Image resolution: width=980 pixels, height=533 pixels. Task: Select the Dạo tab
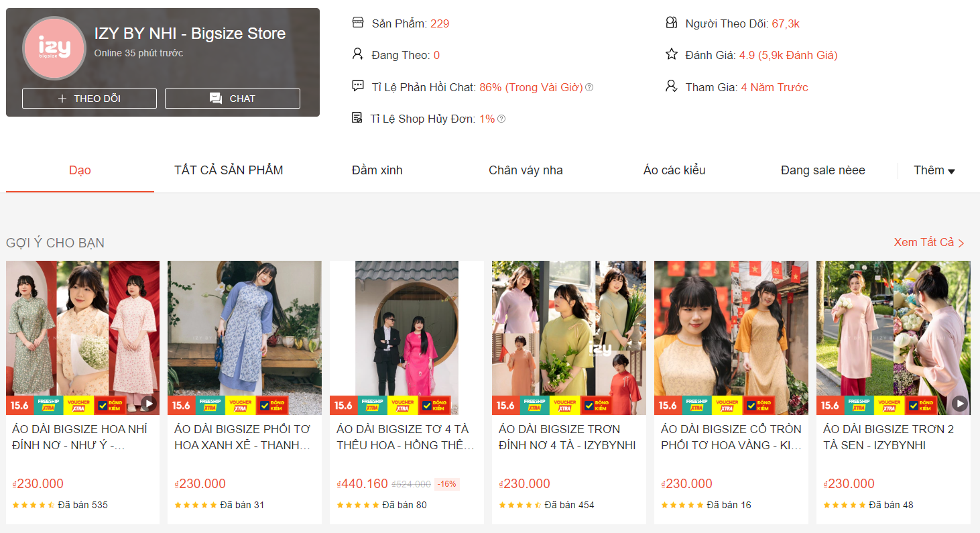pyautogui.click(x=80, y=170)
